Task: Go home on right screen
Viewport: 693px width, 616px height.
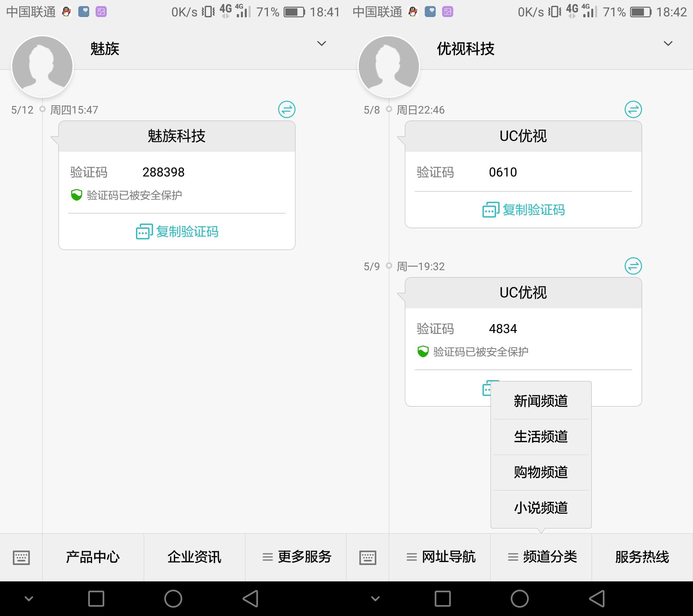Action: [520, 599]
